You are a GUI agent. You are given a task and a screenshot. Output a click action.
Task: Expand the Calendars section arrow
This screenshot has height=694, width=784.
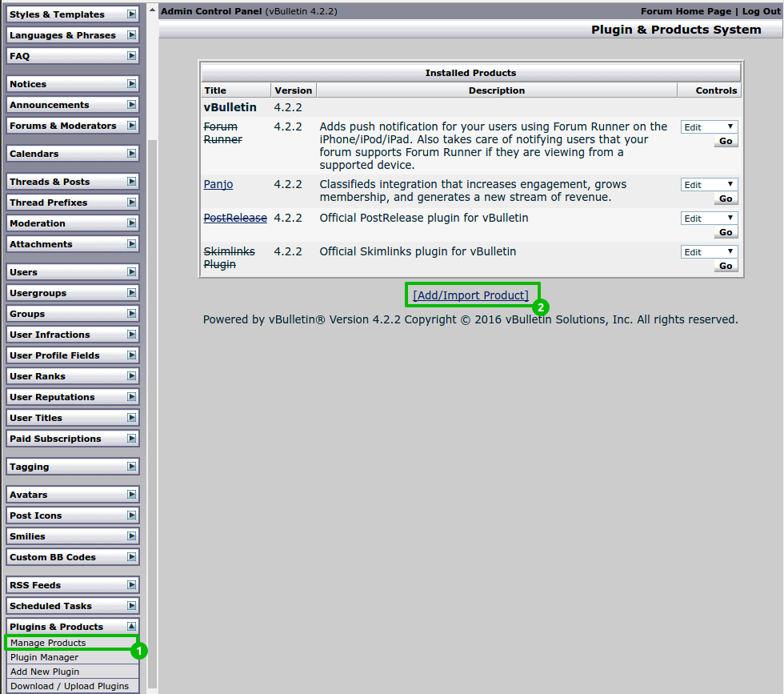coord(131,153)
